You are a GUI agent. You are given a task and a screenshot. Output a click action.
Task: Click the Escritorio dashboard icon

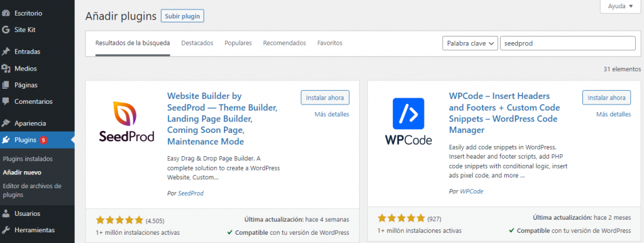click(x=6, y=13)
